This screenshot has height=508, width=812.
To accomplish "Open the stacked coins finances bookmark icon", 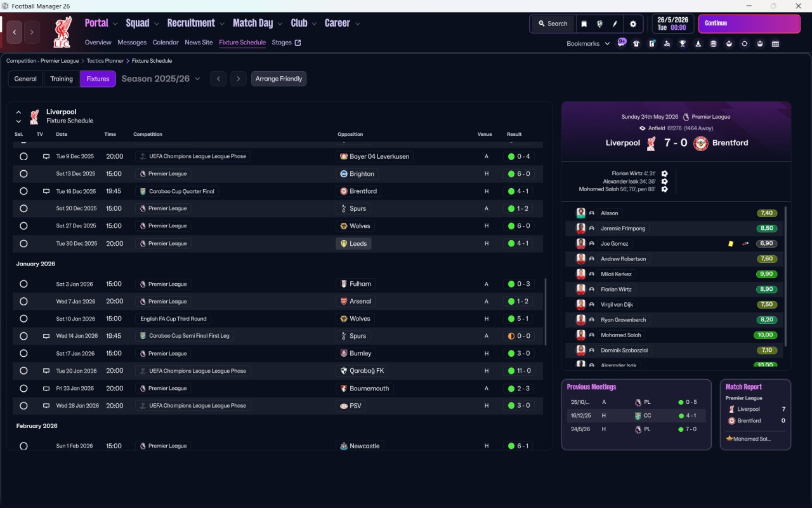I will click(x=714, y=44).
